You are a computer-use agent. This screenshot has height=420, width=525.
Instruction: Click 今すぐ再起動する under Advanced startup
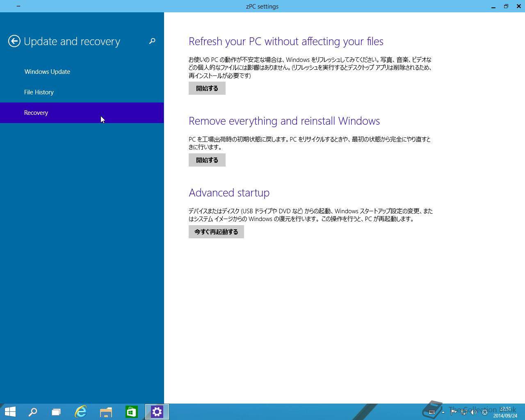pos(216,232)
